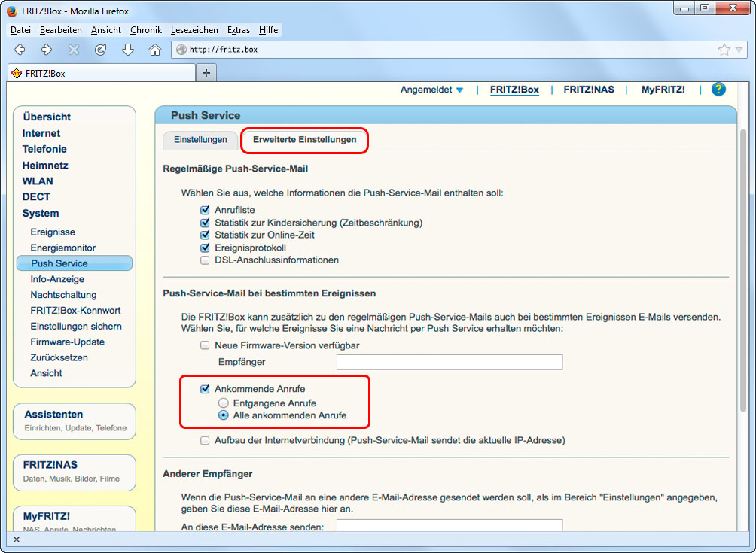Enable Neue Firmware-Version verfügbar checkbox
This screenshot has height=553, width=756.
click(x=205, y=345)
